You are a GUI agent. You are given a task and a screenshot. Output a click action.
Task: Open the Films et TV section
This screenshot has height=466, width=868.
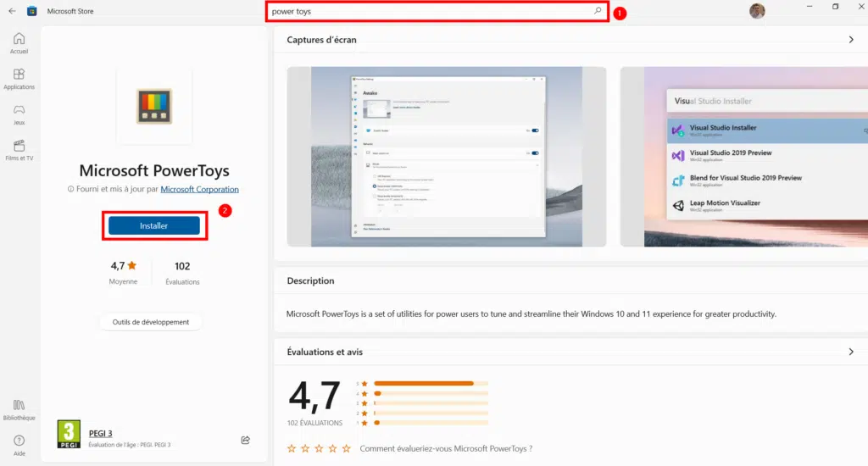click(x=19, y=150)
